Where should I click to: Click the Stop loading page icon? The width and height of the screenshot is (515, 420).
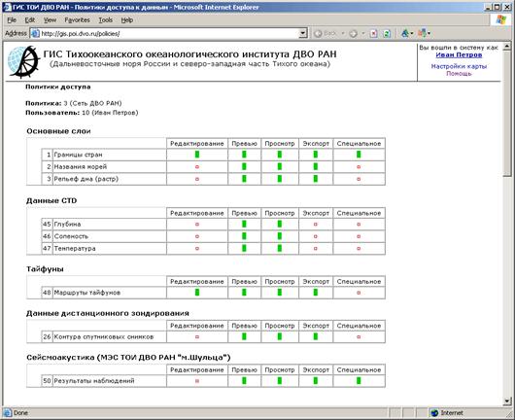[x=373, y=33]
